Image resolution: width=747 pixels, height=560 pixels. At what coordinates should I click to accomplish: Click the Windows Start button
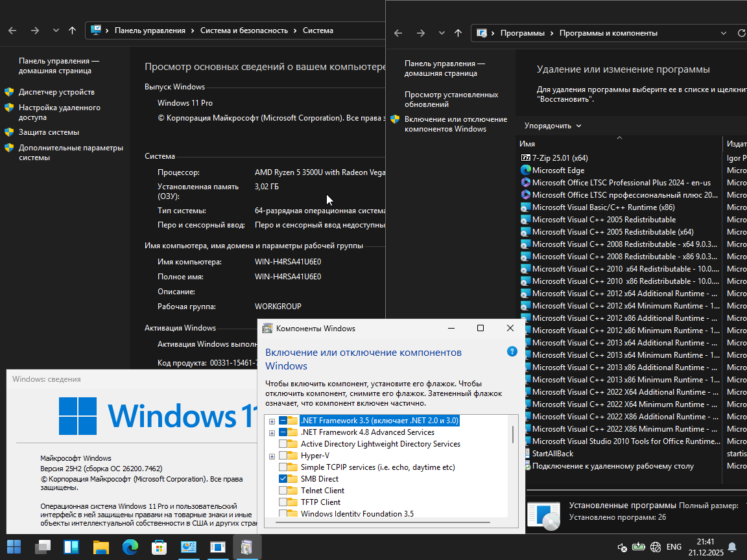(x=14, y=546)
